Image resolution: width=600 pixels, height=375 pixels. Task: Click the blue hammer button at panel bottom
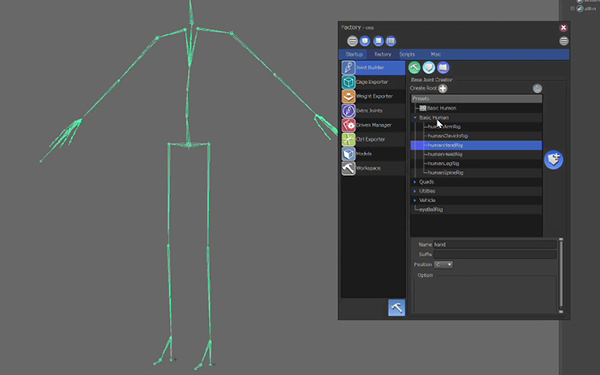click(396, 308)
